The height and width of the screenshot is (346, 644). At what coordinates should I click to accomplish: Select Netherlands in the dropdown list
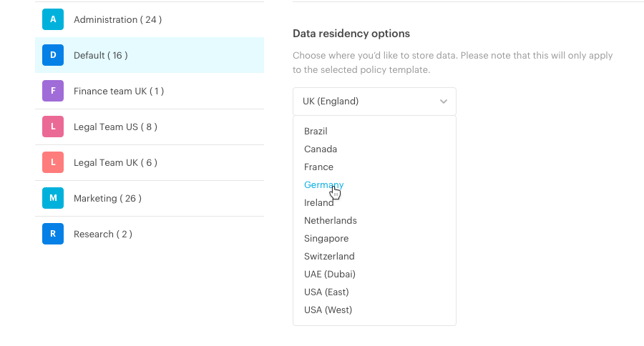[x=330, y=220]
